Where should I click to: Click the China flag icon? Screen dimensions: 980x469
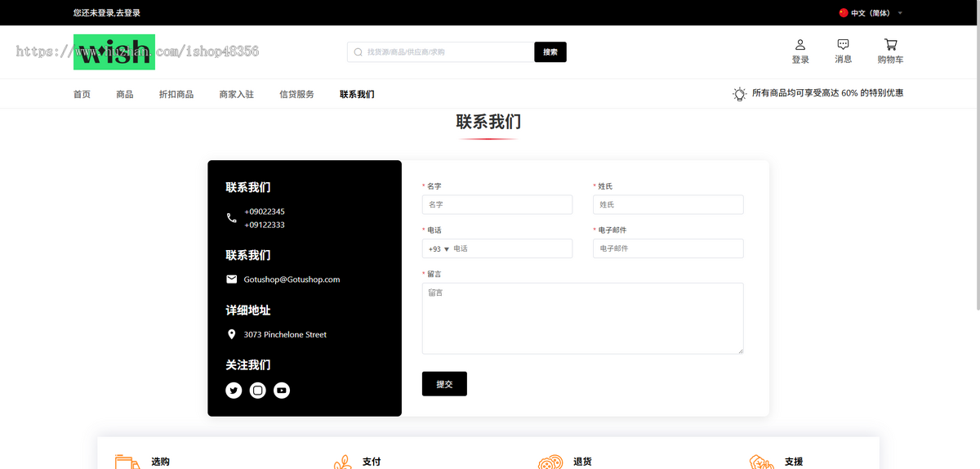[x=844, y=13]
